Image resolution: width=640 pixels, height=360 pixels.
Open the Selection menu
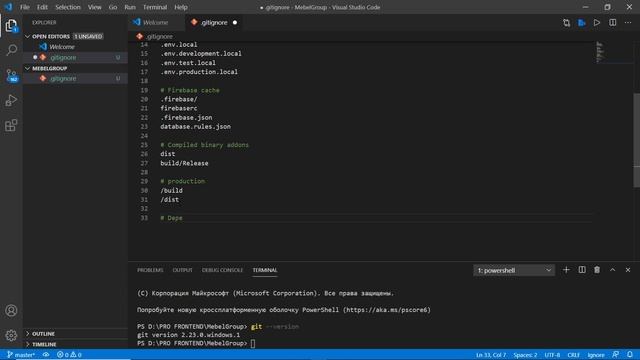pyautogui.click(x=68, y=7)
